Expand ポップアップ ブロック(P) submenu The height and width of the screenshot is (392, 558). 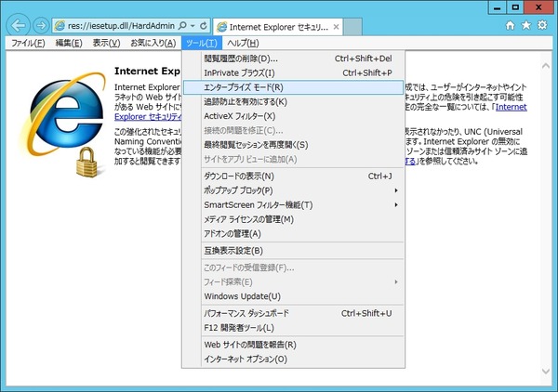(293, 190)
